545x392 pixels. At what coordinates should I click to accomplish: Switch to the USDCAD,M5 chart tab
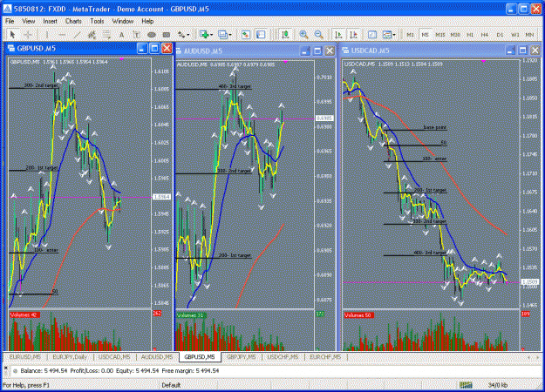click(114, 357)
